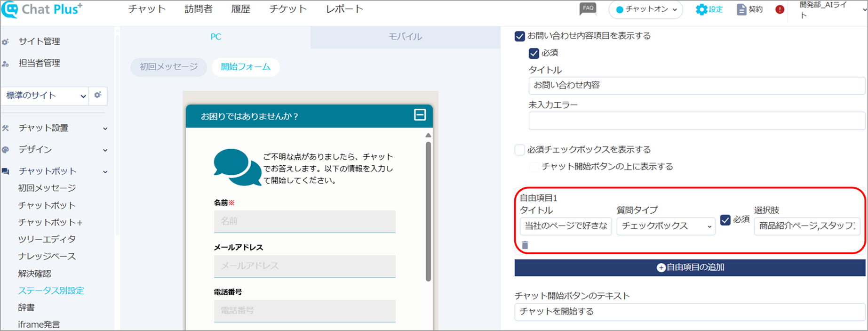Click the 電話番号 field in preview
868x331 pixels.
[x=305, y=311]
